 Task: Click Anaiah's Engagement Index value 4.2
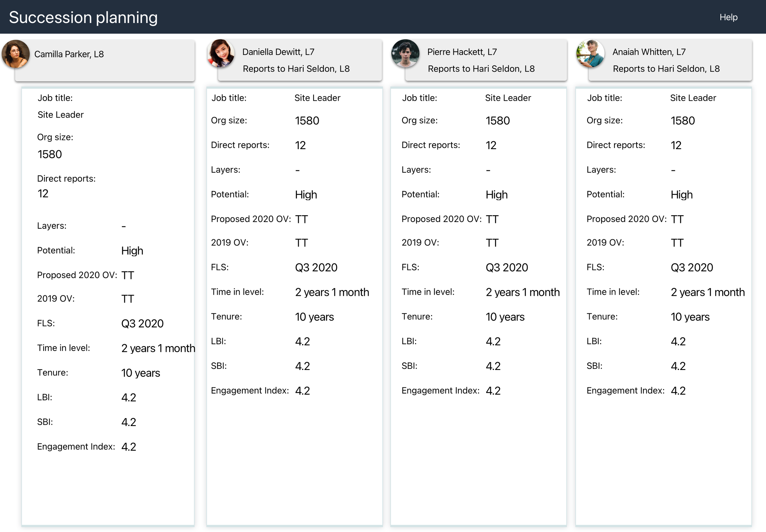[x=678, y=391]
